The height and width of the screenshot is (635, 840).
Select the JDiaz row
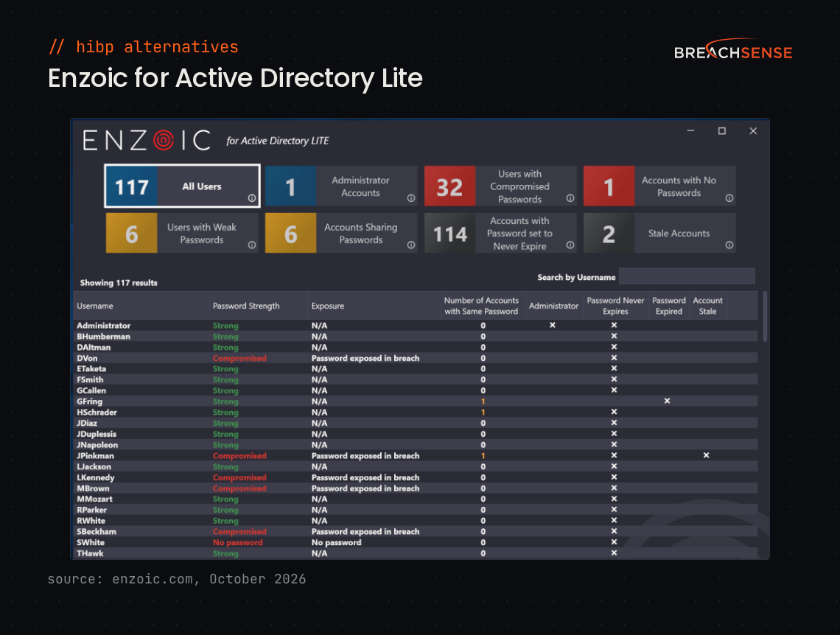415,423
